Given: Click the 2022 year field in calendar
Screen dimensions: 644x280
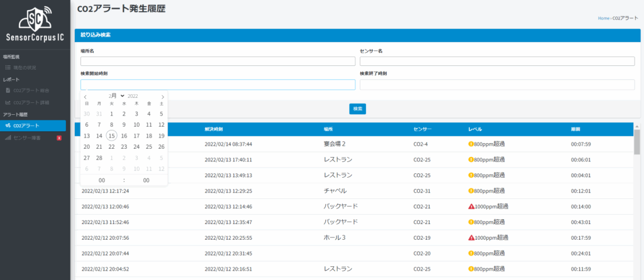Looking at the screenshot, I should 134,96.
